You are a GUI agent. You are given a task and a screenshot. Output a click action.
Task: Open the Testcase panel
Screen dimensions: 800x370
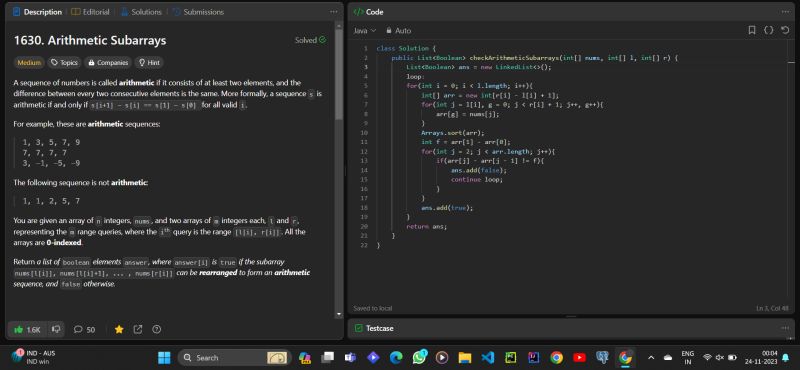coord(374,328)
